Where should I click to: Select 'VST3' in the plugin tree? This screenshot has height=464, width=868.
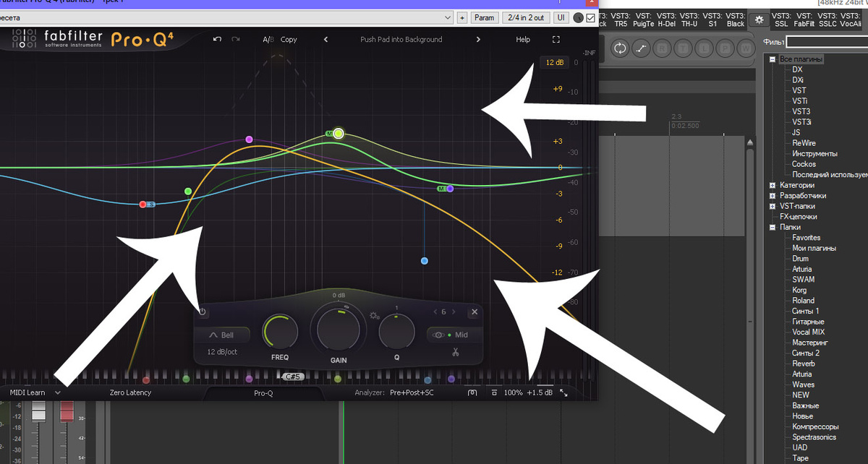point(801,111)
